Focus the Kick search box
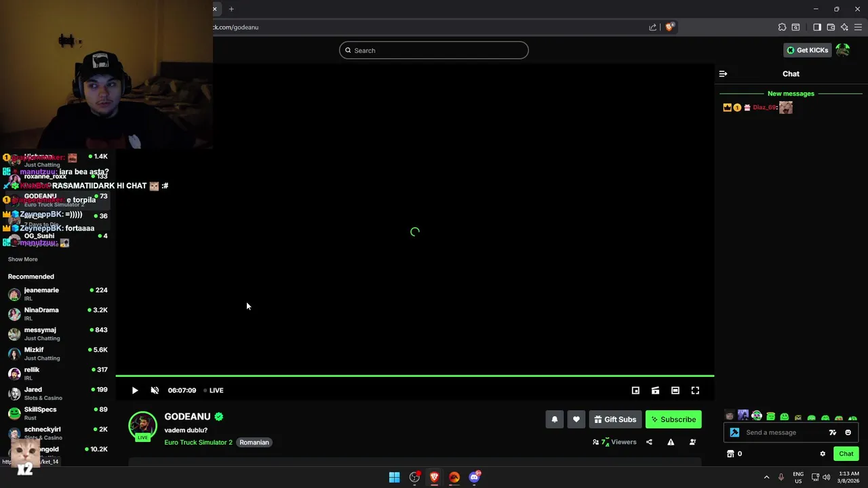The image size is (868, 488). tap(434, 50)
